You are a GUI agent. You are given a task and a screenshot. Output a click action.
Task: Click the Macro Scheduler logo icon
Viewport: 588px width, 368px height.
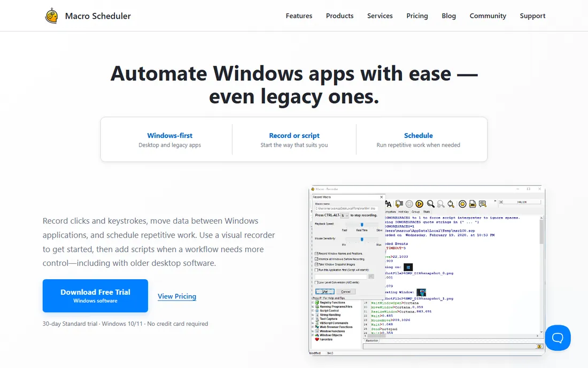tap(51, 16)
